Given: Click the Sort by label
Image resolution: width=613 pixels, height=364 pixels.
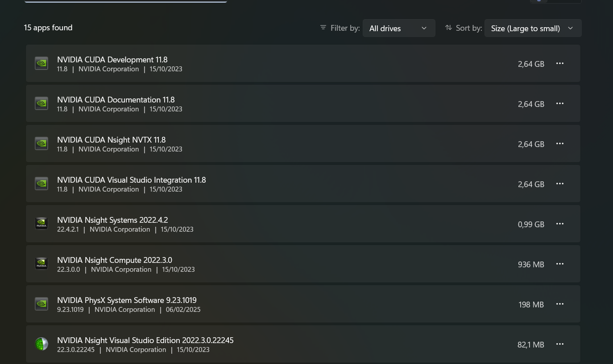Looking at the screenshot, I should click(469, 28).
